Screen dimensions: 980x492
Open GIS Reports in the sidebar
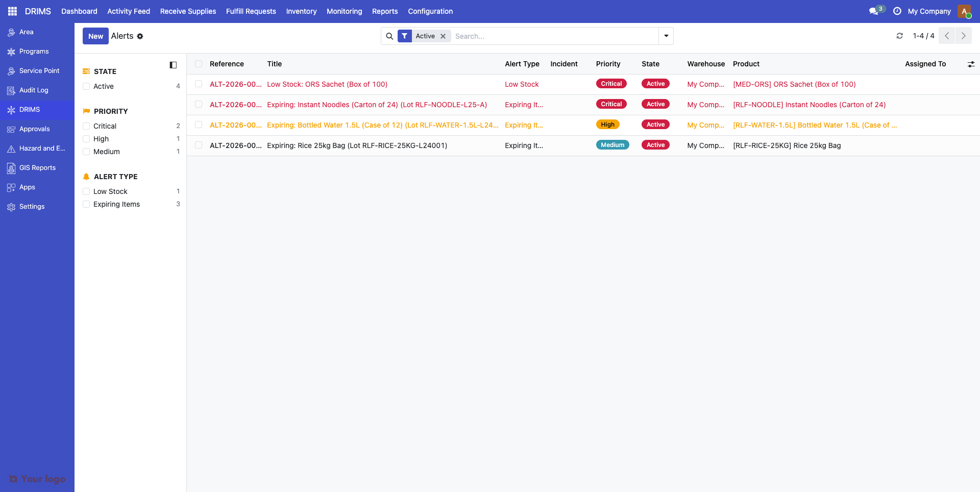point(37,168)
